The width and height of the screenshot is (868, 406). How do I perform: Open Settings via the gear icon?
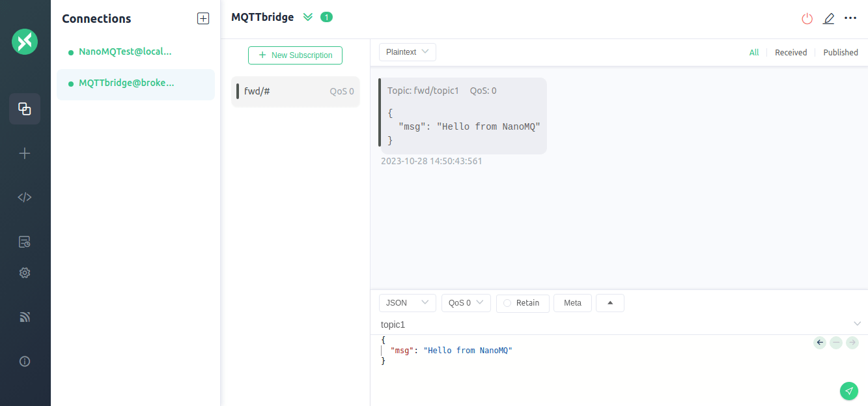25,273
